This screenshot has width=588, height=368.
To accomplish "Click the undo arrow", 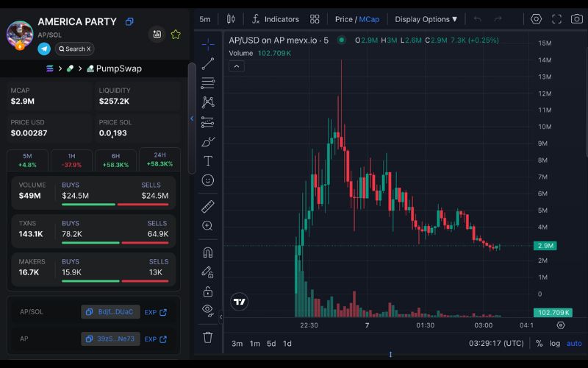I will pyautogui.click(x=477, y=19).
